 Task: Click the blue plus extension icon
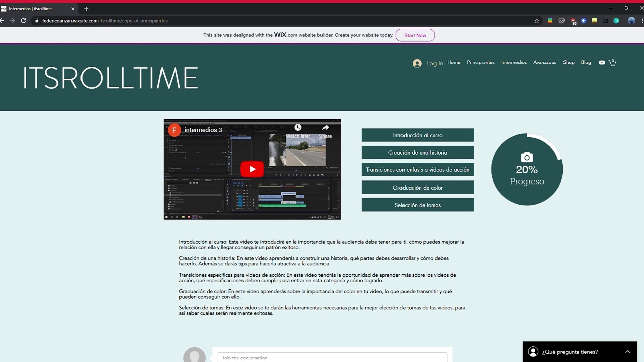(584, 21)
